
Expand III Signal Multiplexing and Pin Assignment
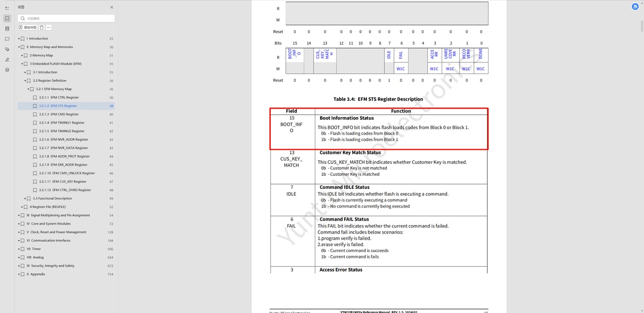click(x=19, y=215)
